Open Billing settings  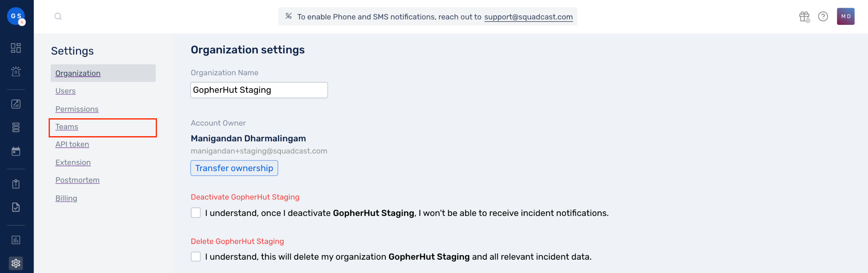coord(66,198)
